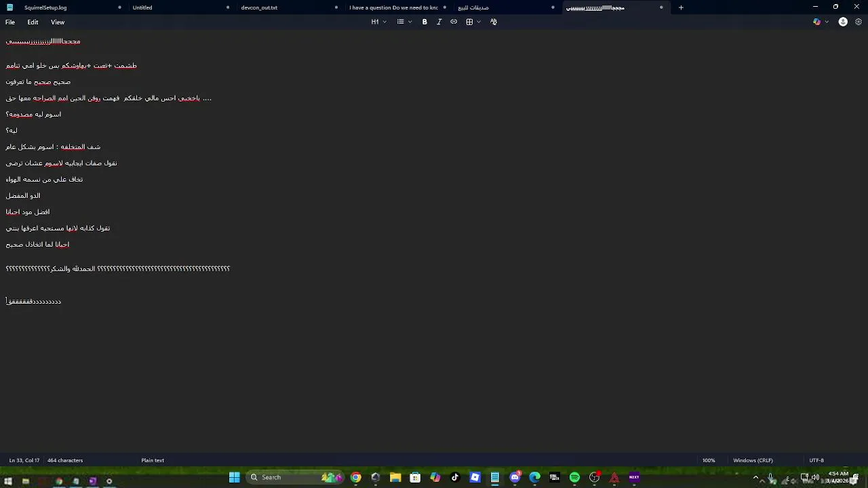Open Copilot app from taskbar
Image resolution: width=868 pixels, height=488 pixels.
(435, 477)
